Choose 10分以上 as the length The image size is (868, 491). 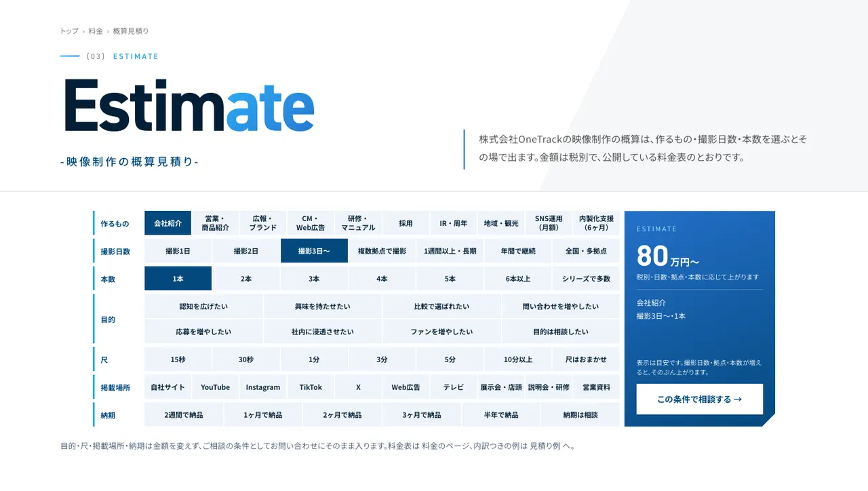click(x=518, y=359)
